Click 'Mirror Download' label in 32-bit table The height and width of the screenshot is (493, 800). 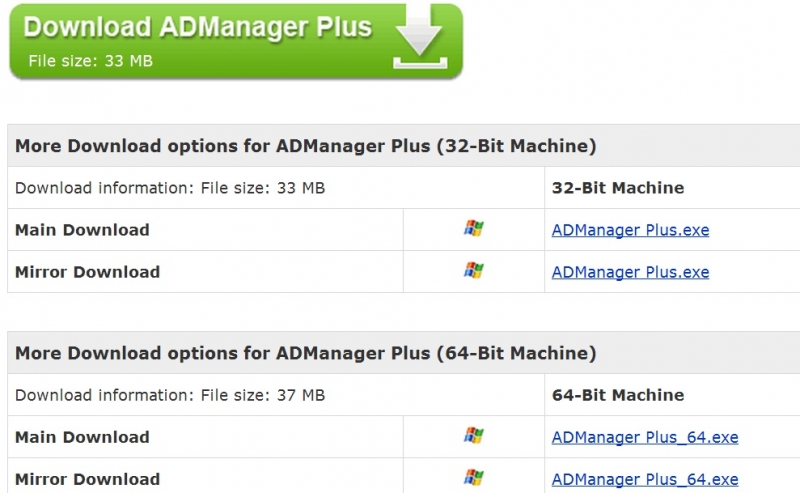(x=87, y=272)
